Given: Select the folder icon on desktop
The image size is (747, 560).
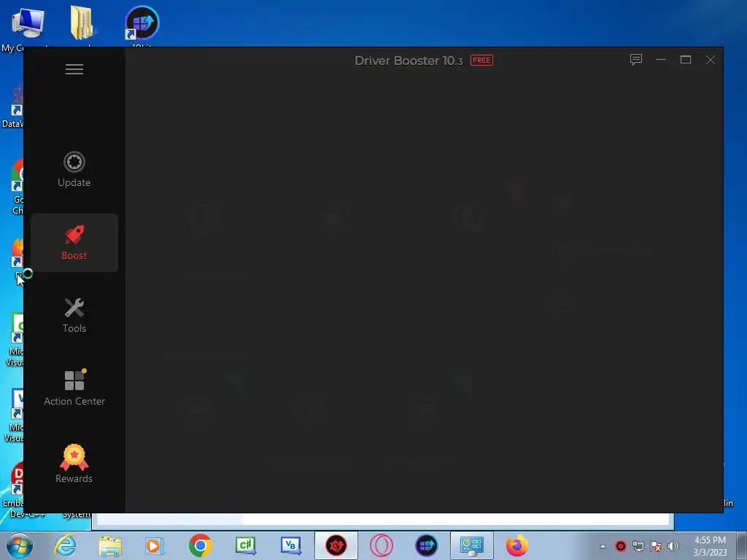Looking at the screenshot, I should click(82, 24).
